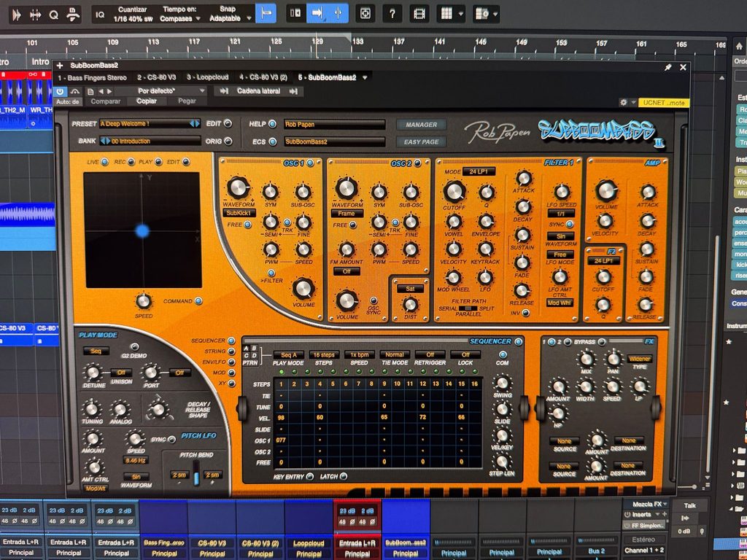Select SEQUENCER page LED in plugin
This screenshot has width=747, height=560.
click(x=231, y=341)
